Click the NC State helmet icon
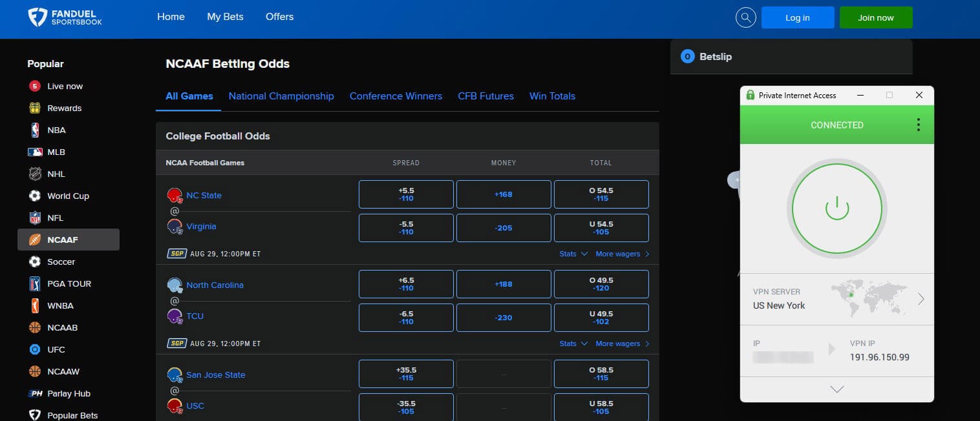980x421 pixels. [175, 195]
